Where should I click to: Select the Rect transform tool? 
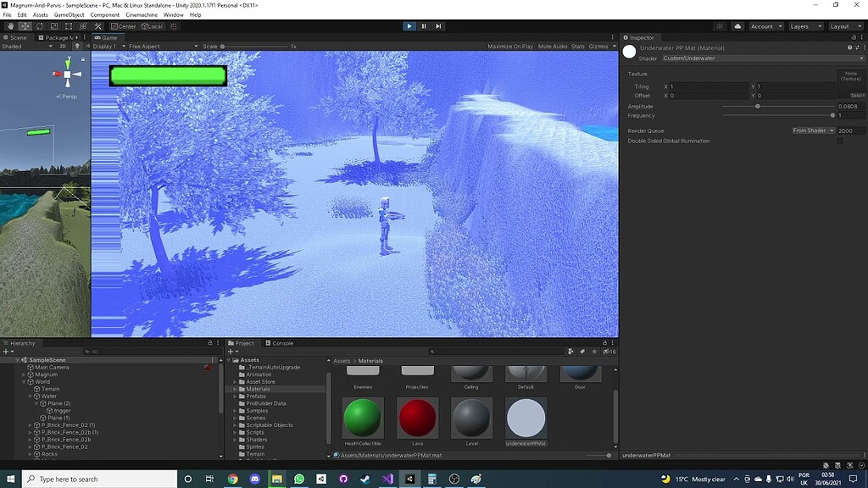pos(68,26)
